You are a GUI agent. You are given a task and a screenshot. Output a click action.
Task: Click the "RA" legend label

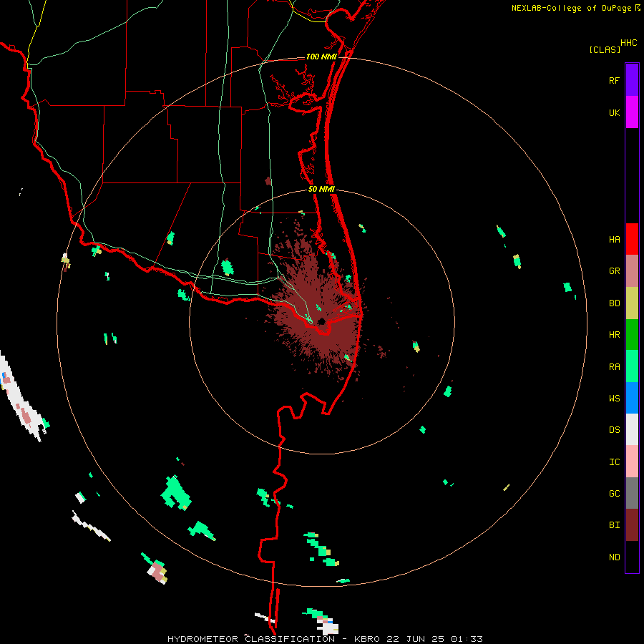(x=614, y=367)
